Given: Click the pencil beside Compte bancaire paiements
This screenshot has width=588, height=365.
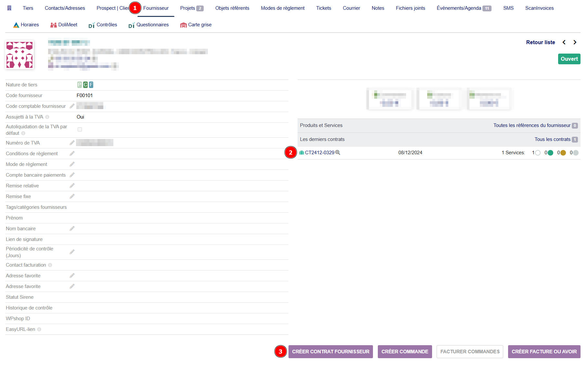Looking at the screenshot, I should tap(72, 175).
